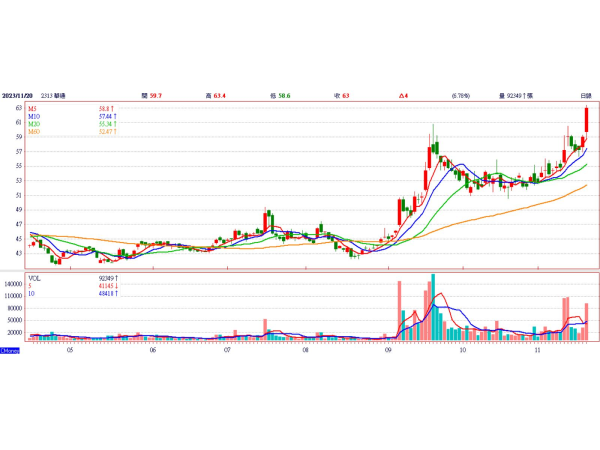Screen dimensions: 600x450
Task: Click the 2313 華通 stock name
Action: click(68, 95)
